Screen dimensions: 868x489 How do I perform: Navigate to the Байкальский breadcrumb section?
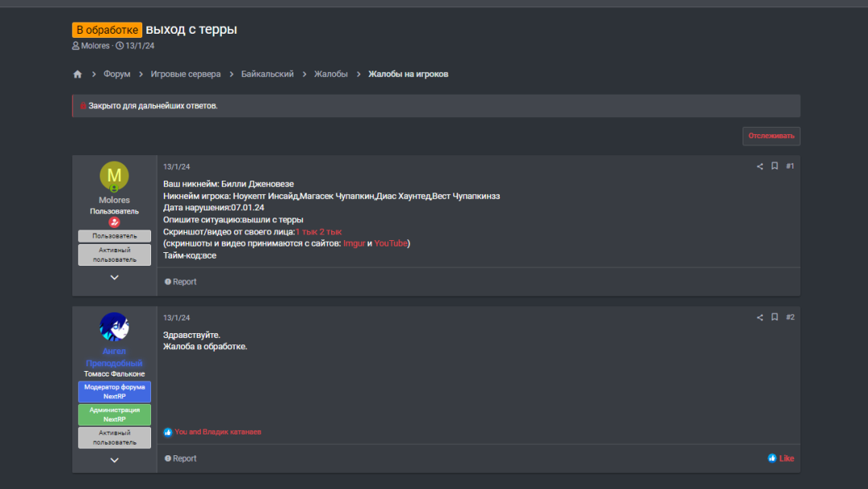click(x=268, y=74)
